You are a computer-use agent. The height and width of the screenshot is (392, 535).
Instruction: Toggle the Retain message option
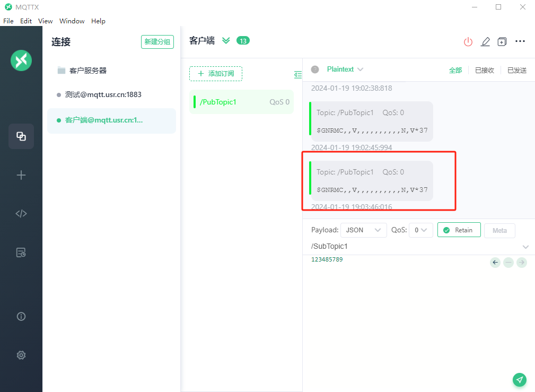click(x=459, y=230)
